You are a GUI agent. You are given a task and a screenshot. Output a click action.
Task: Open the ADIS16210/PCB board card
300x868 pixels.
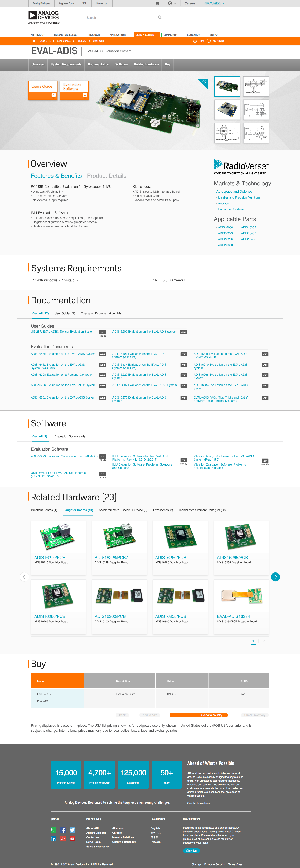[58, 547]
